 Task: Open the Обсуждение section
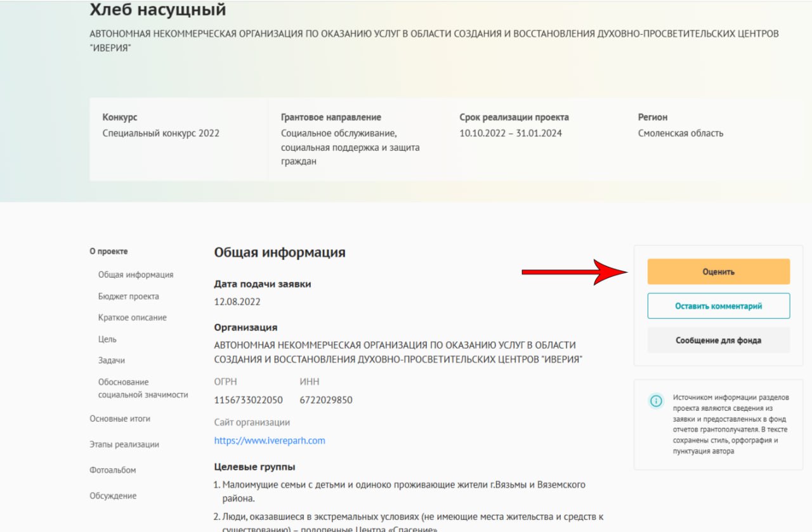[x=113, y=496]
